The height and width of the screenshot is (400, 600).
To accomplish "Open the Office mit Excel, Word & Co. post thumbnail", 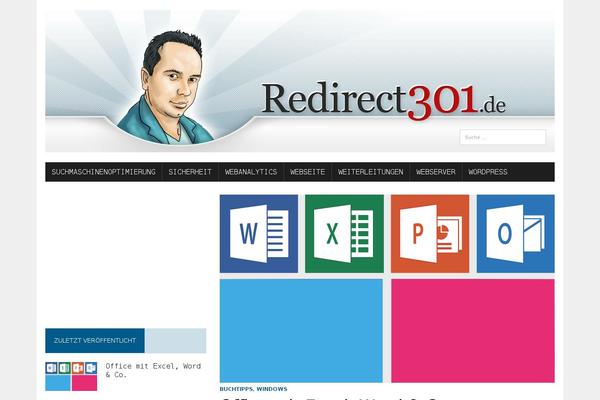I will [x=71, y=376].
